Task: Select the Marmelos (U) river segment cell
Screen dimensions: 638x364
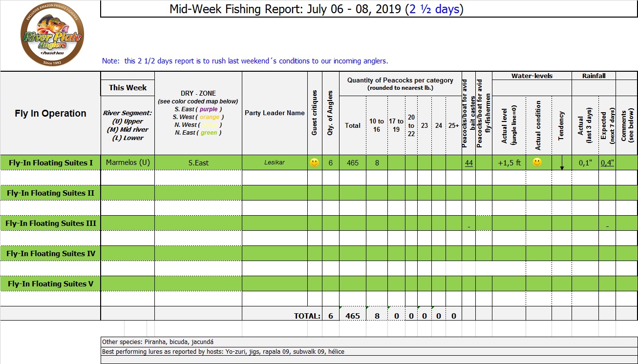Action: point(128,162)
